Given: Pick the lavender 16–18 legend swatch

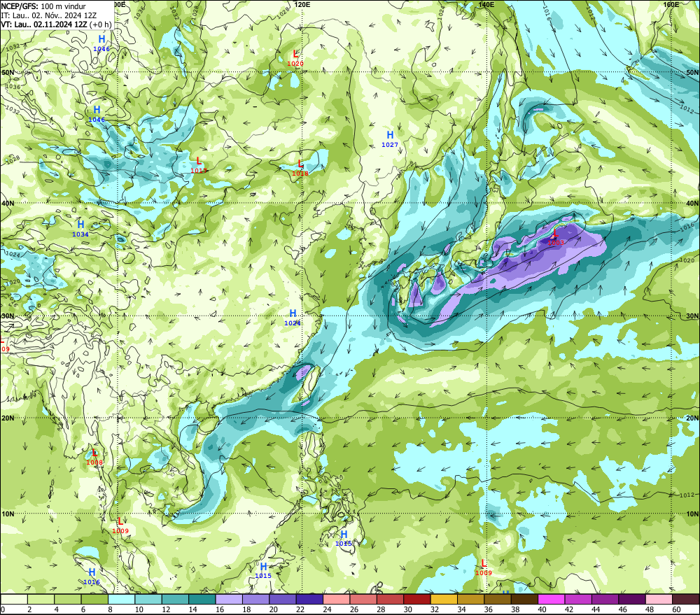Looking at the screenshot, I should tap(229, 599).
